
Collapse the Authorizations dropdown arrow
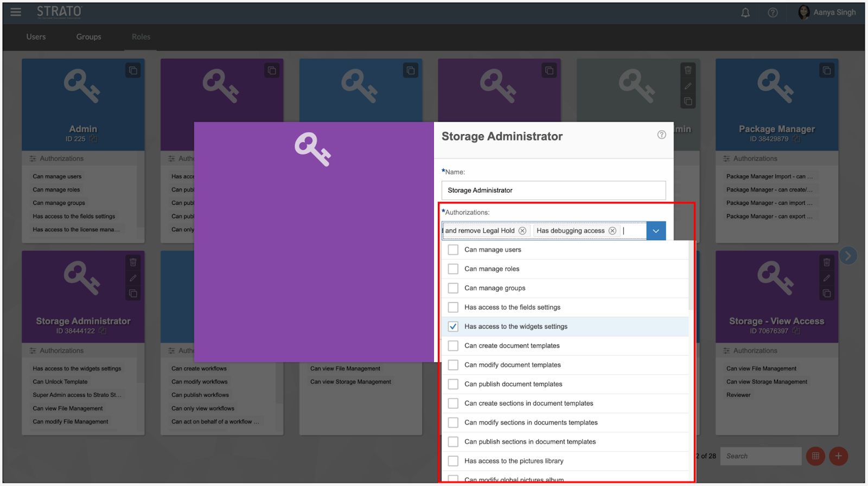tap(656, 231)
